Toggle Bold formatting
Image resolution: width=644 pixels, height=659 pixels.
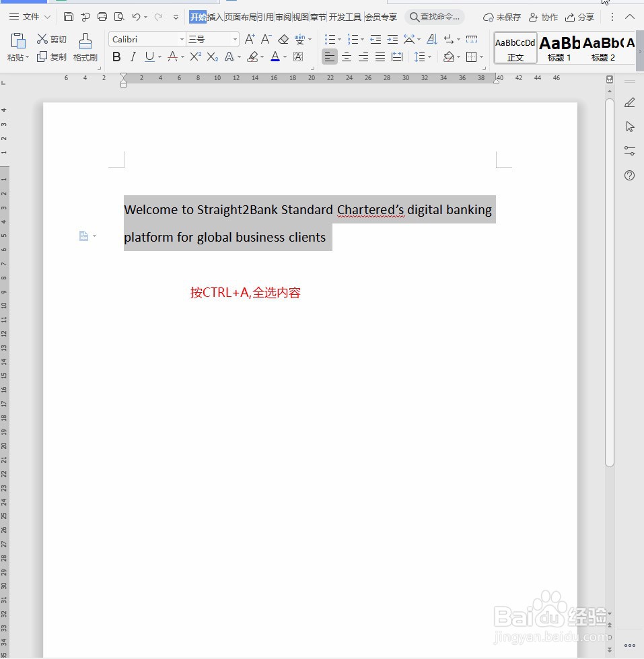pos(117,57)
